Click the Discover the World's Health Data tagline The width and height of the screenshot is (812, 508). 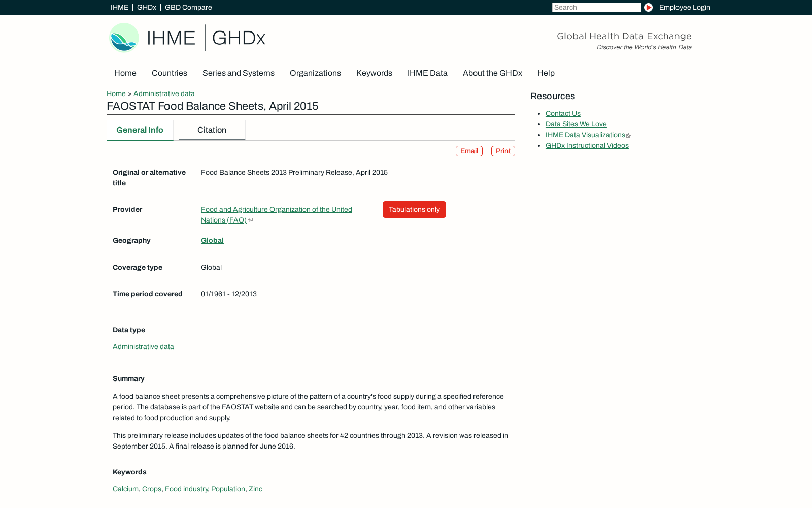pos(644,47)
